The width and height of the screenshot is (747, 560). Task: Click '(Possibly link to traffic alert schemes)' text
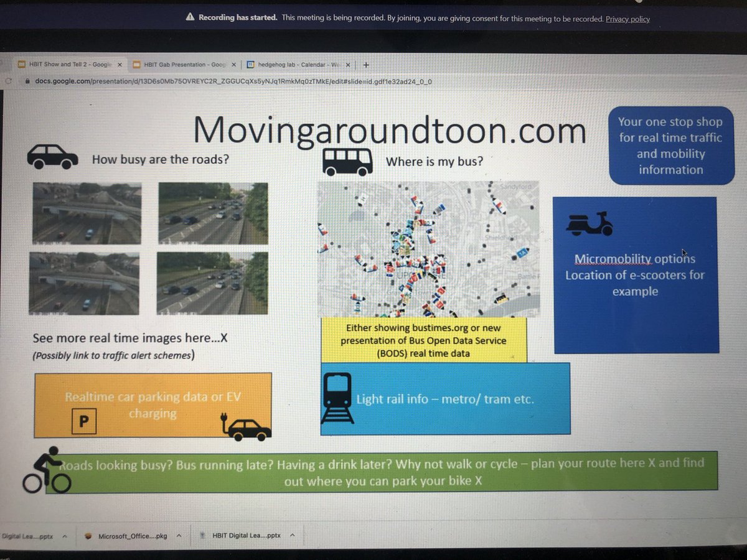(113, 356)
